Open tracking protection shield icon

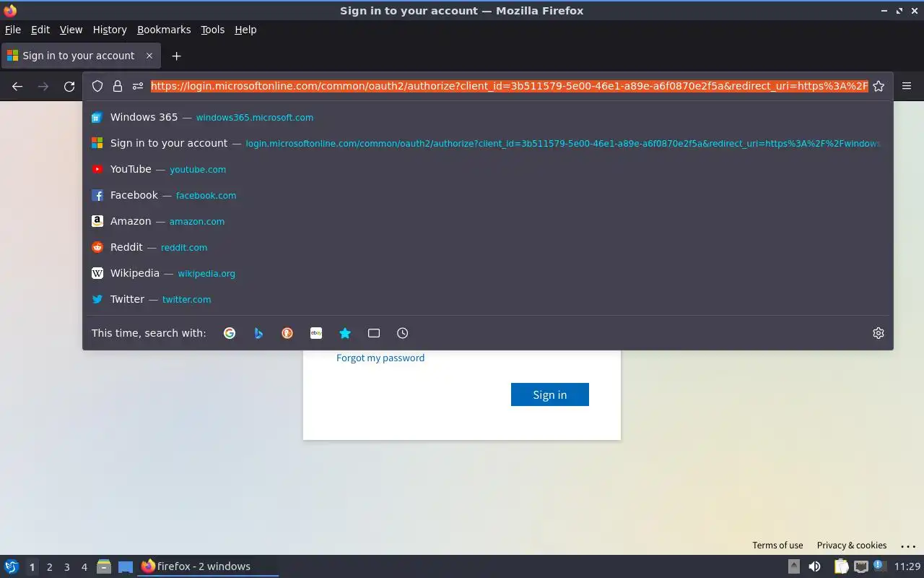click(97, 86)
